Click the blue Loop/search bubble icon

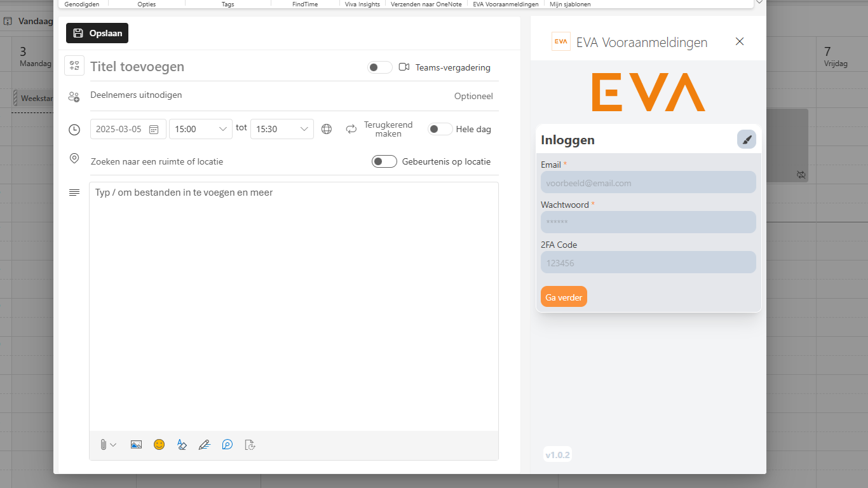(227, 445)
